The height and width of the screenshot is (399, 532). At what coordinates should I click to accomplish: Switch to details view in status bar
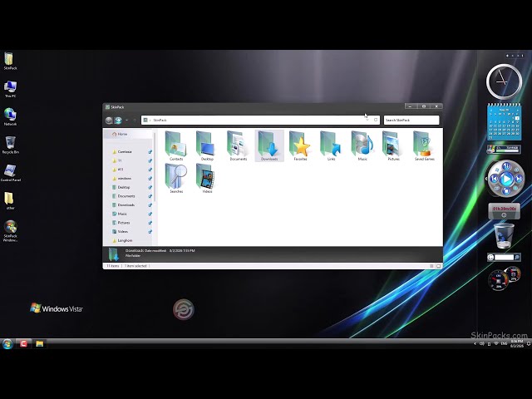click(431, 266)
